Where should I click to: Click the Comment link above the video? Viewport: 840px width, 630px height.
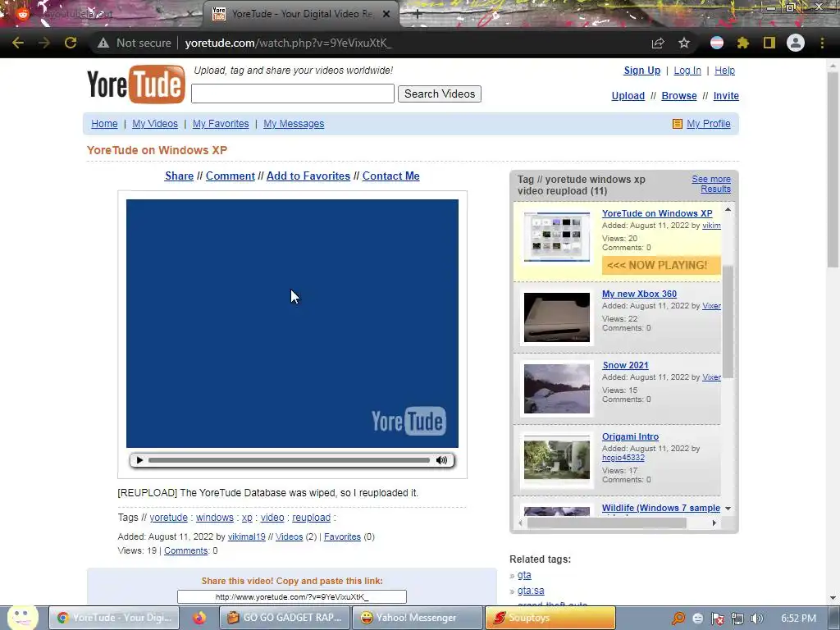click(x=231, y=176)
